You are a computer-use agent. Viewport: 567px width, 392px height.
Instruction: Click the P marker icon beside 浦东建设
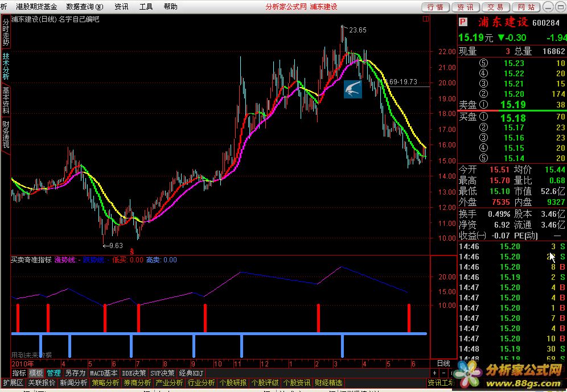coord(463,22)
